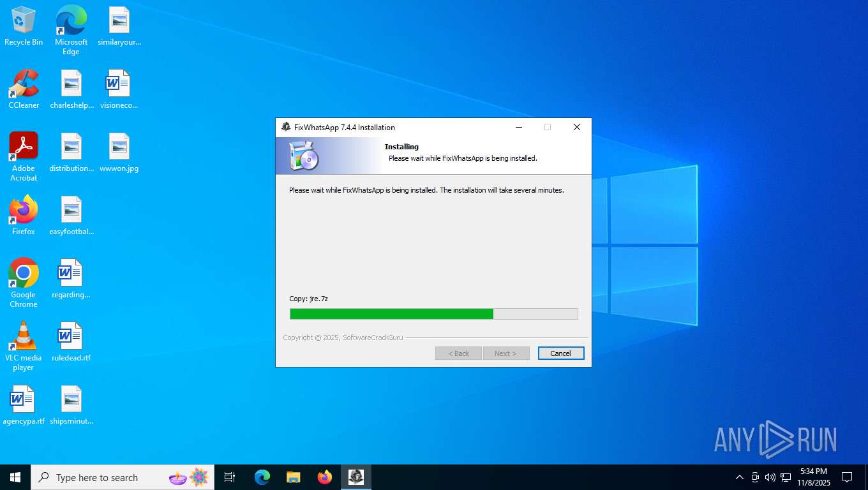The width and height of the screenshot is (868, 490).
Task: Open Firefox from the taskbar
Action: tap(325, 477)
